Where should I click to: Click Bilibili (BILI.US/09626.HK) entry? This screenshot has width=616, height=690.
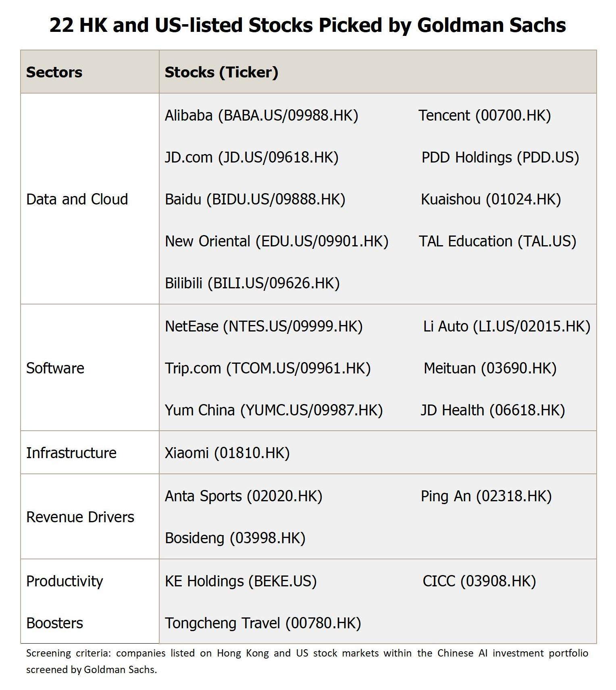tap(252, 284)
